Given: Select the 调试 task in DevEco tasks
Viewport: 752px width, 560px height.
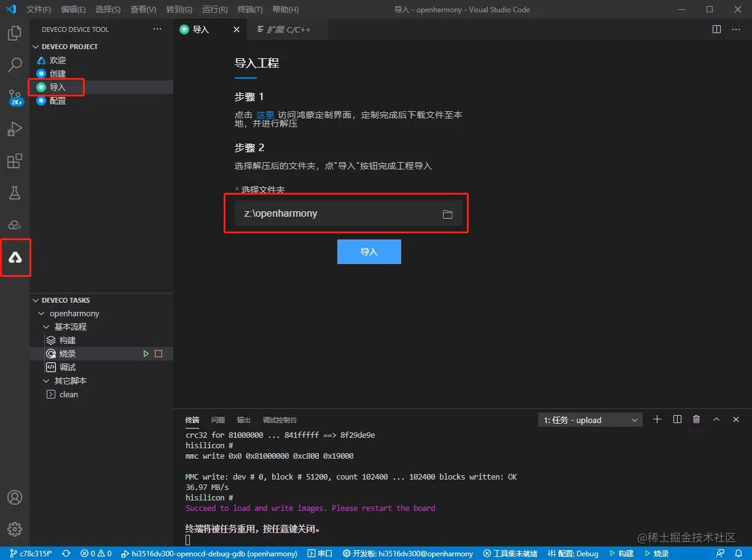Looking at the screenshot, I should click(x=68, y=367).
